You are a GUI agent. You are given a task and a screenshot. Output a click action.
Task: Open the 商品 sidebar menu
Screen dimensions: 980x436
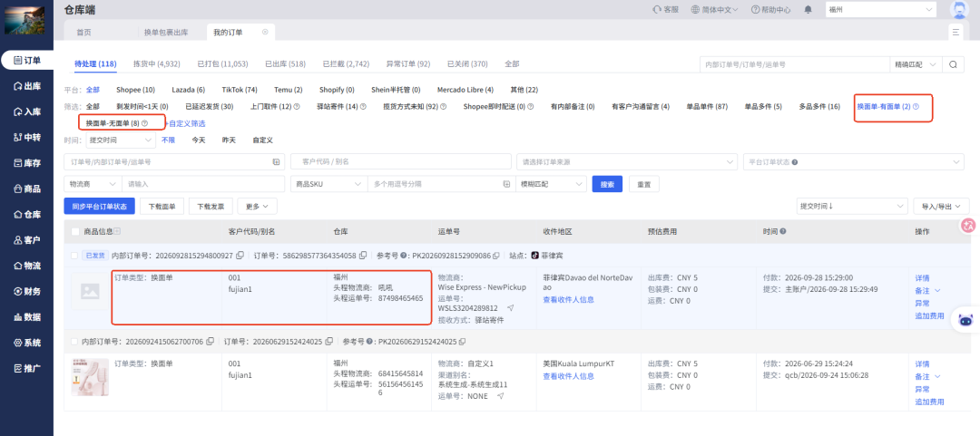27,189
